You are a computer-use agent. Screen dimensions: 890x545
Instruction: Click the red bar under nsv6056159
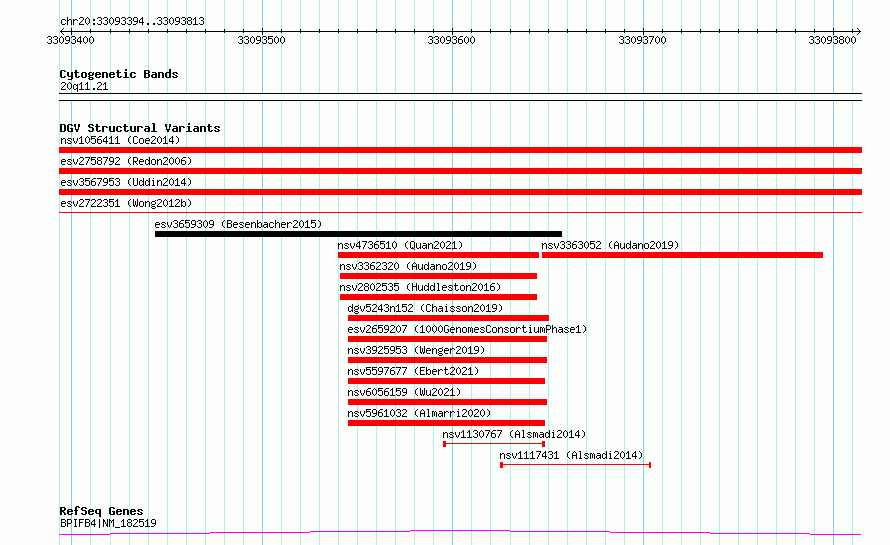[x=447, y=402]
